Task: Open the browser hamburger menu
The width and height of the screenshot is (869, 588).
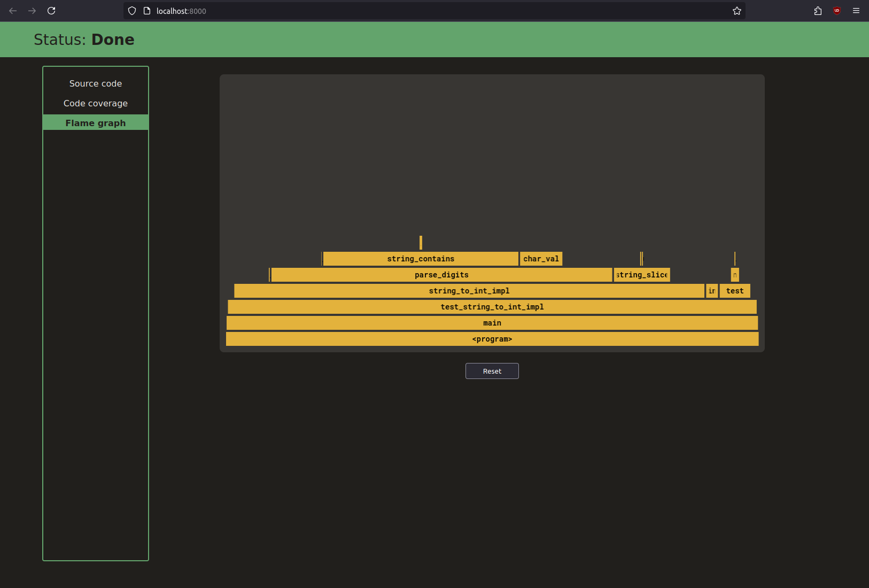Action: click(x=856, y=11)
